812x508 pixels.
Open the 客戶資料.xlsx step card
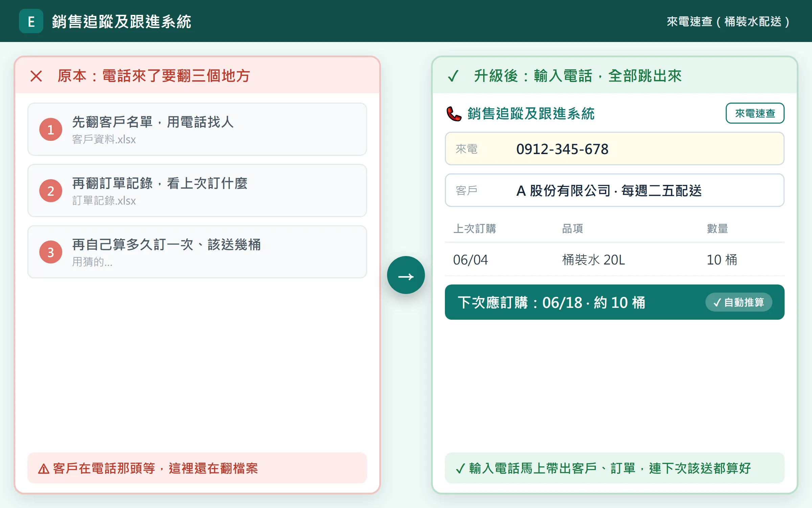click(197, 129)
